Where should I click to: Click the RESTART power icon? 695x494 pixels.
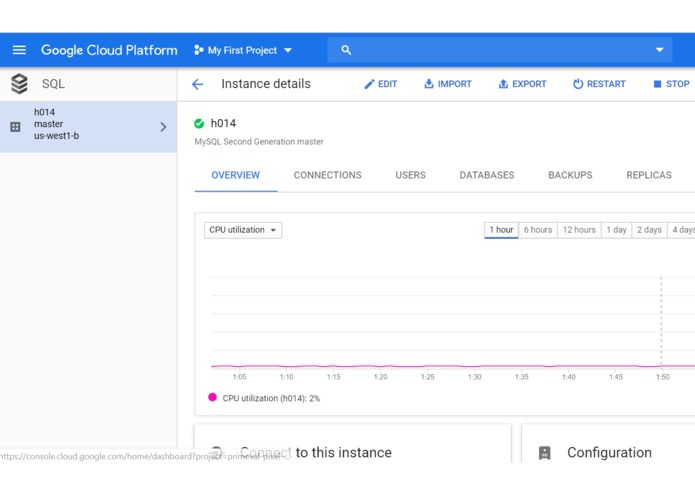pos(578,84)
